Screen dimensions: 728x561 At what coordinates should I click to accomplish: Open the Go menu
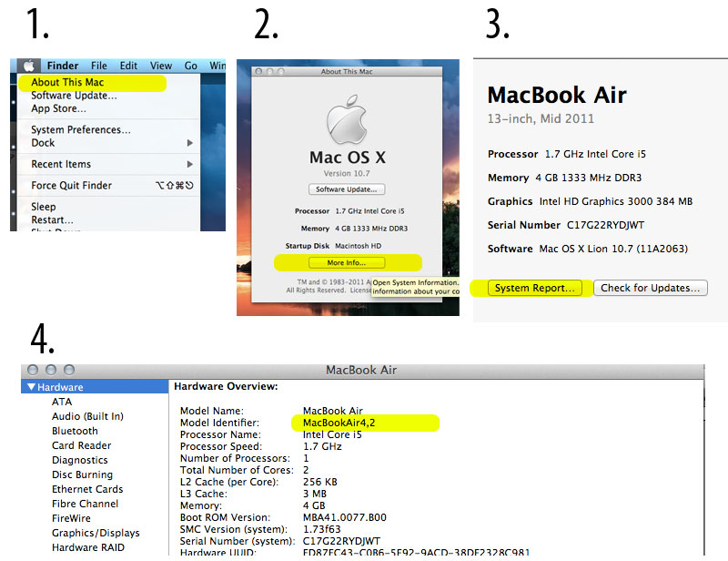191,66
